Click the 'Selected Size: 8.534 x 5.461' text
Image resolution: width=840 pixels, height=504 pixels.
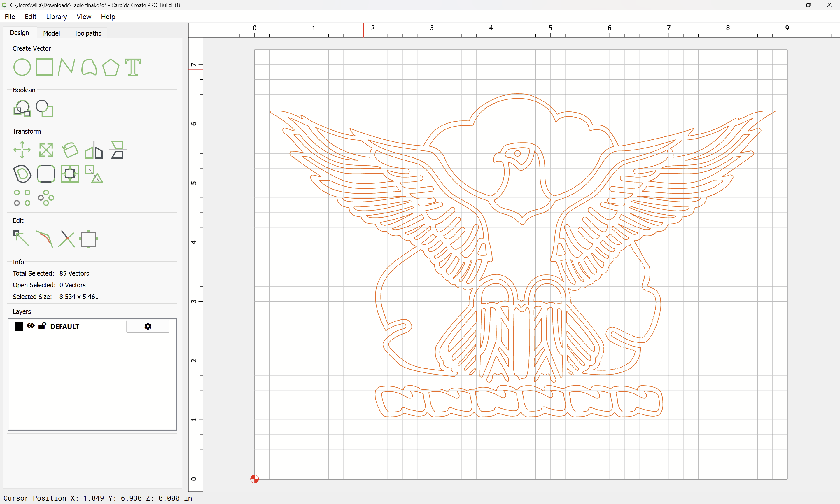pos(55,297)
